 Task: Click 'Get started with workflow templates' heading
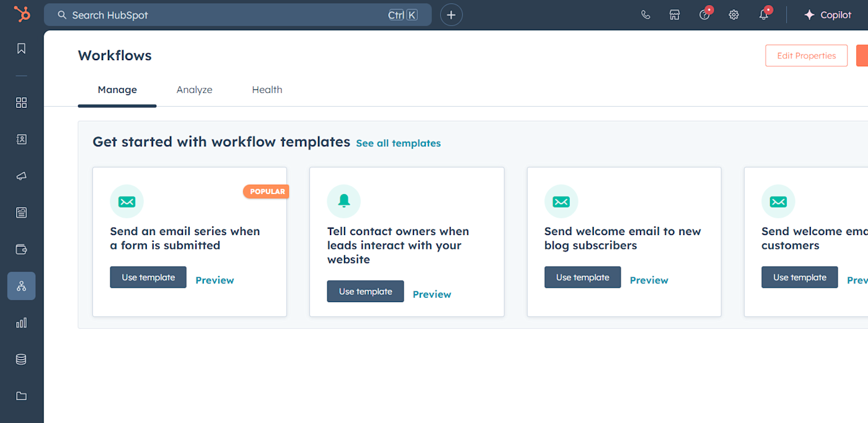coord(221,142)
